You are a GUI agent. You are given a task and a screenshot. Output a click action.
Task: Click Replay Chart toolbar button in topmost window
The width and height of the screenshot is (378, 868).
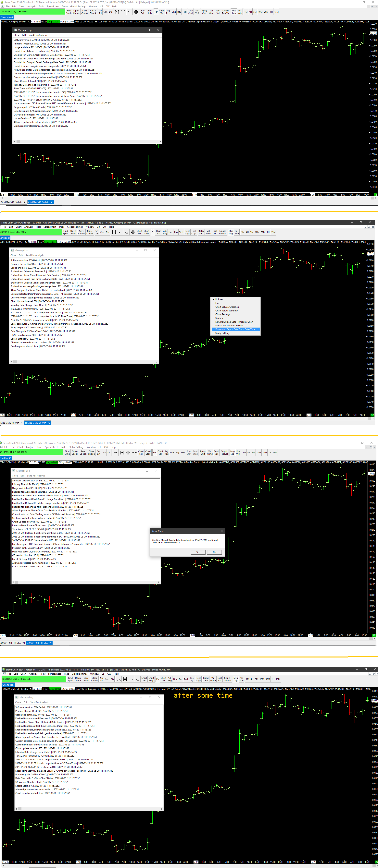tap(204, 12)
